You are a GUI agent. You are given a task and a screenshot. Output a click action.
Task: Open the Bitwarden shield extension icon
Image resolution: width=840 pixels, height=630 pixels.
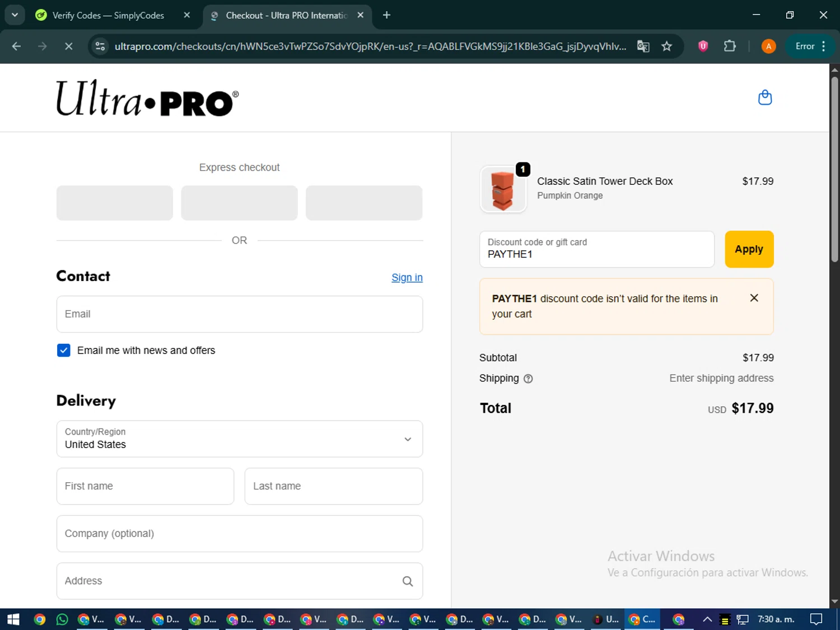703,46
